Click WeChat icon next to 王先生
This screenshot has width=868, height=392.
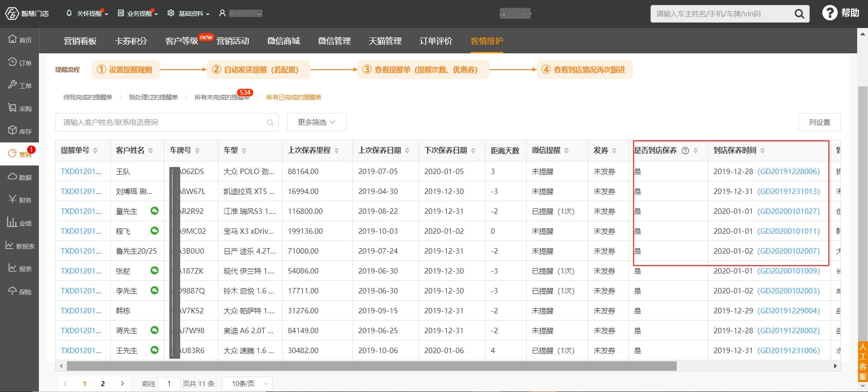[155, 350]
